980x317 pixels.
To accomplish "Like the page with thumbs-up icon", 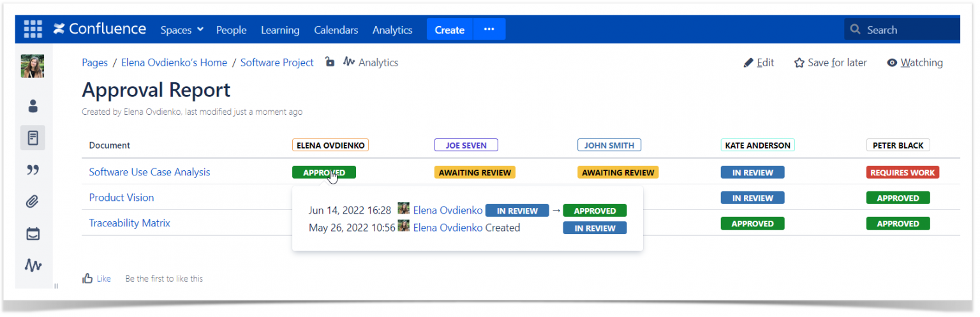I will tap(88, 279).
